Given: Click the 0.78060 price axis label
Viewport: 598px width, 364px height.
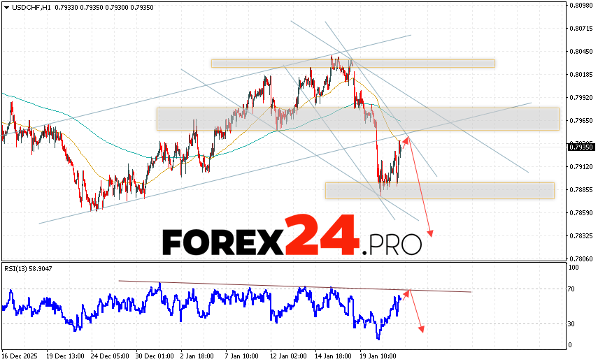Looking at the screenshot, I should coord(581,259).
